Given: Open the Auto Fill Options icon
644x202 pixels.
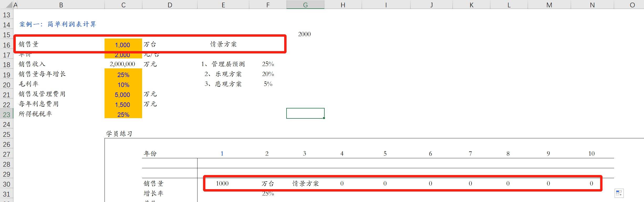Looking at the screenshot, I should coord(619,193).
